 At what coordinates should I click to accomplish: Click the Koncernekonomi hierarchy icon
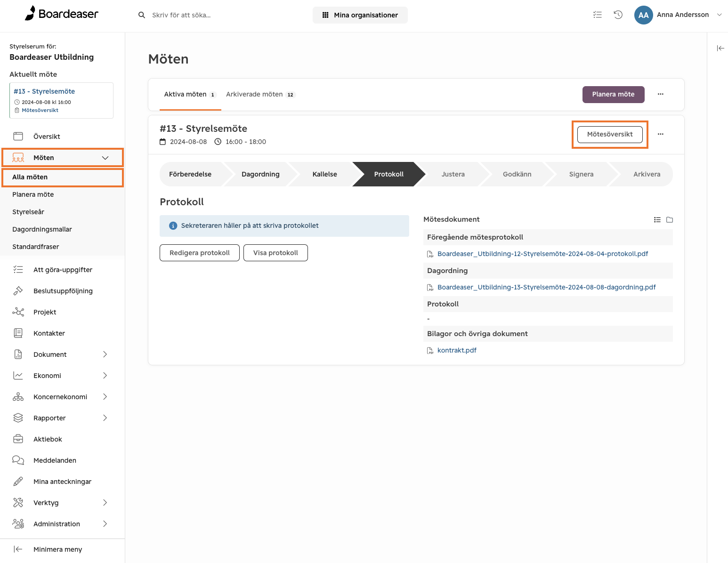point(18,396)
